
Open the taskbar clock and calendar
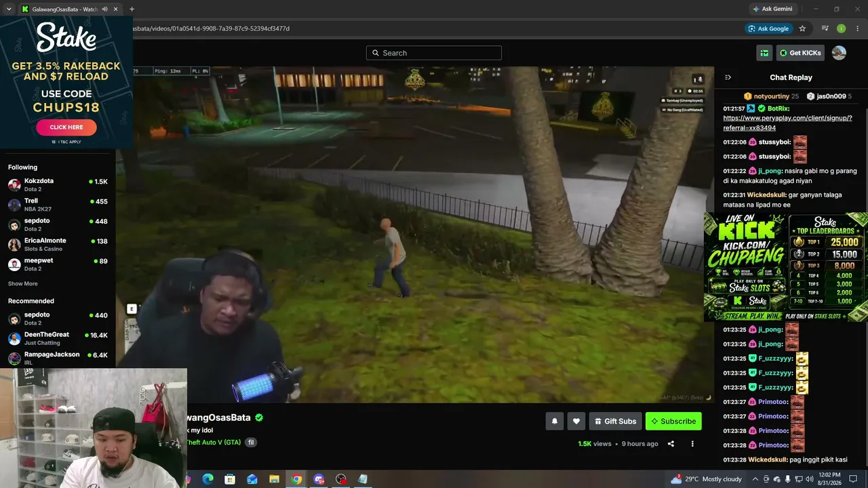coord(829,479)
